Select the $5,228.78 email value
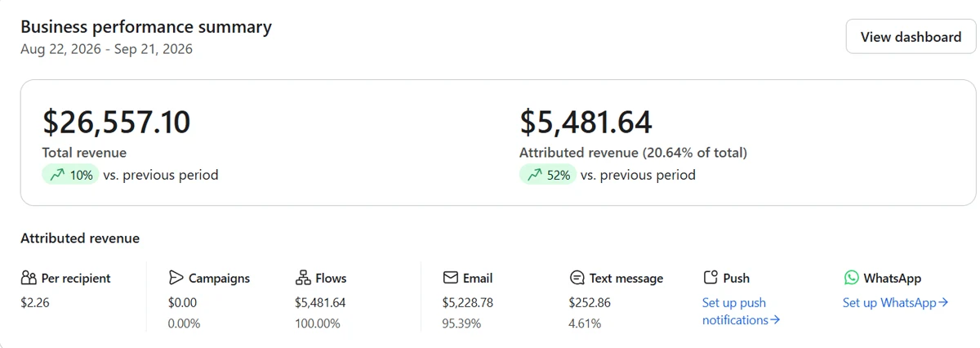The height and width of the screenshot is (348, 980). (468, 302)
